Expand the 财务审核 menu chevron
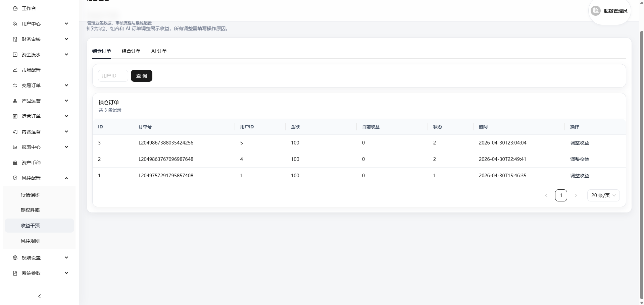The height and width of the screenshot is (305, 644). (x=66, y=39)
